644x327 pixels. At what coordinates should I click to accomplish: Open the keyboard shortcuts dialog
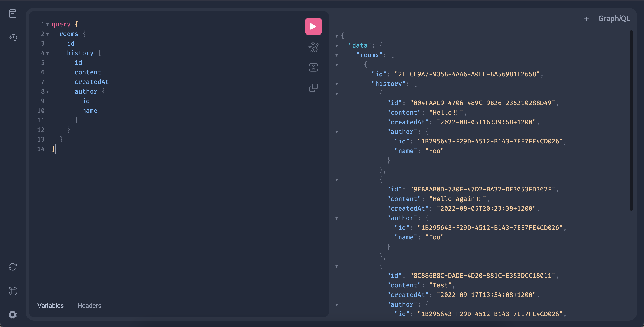click(x=13, y=291)
